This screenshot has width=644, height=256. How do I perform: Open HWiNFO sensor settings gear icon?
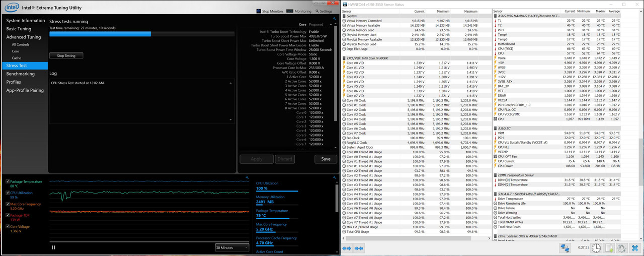(622, 248)
